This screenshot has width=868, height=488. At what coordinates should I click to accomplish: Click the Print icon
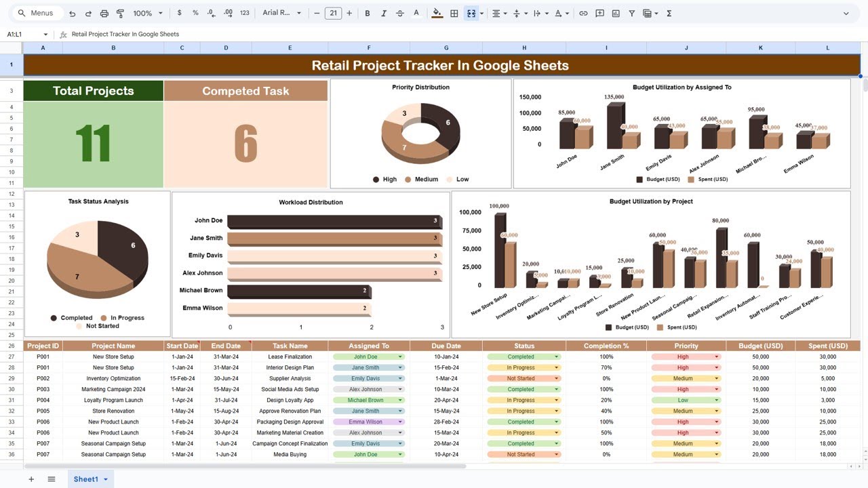(x=104, y=13)
